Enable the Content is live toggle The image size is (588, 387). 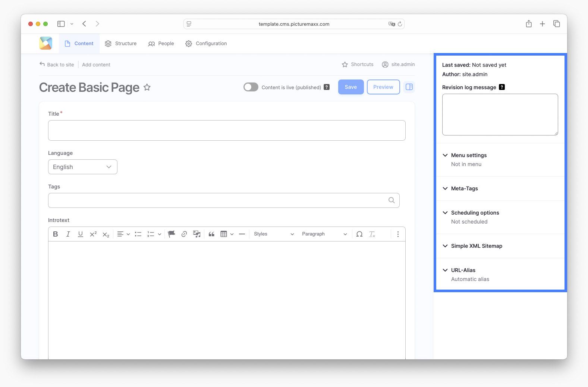(x=251, y=87)
